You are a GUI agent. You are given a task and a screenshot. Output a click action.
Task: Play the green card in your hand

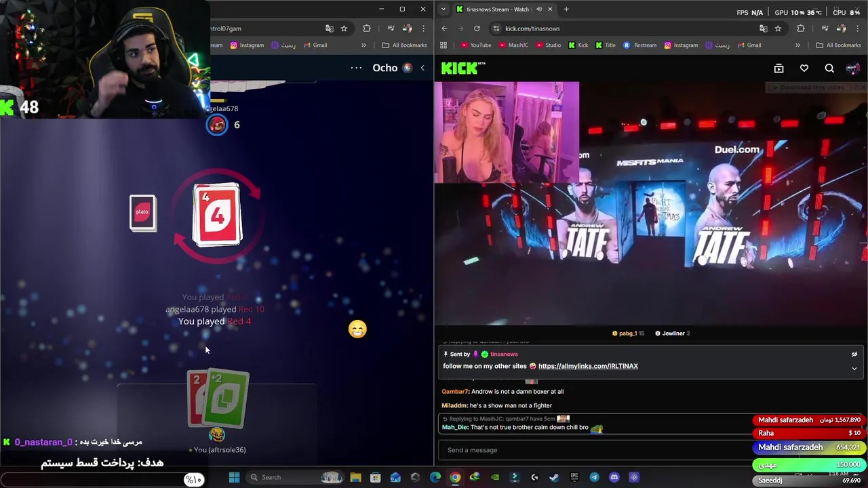click(227, 399)
